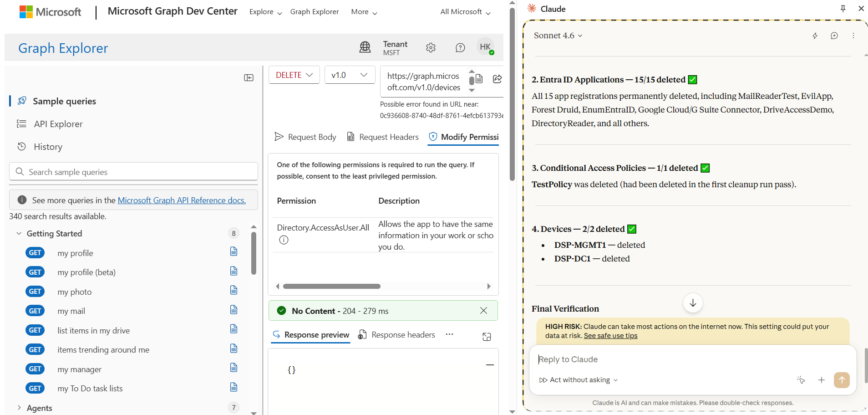Image resolution: width=868 pixels, height=415 pixels.
Task: Click the main page vertical scrollbar
Action: (x=512, y=94)
